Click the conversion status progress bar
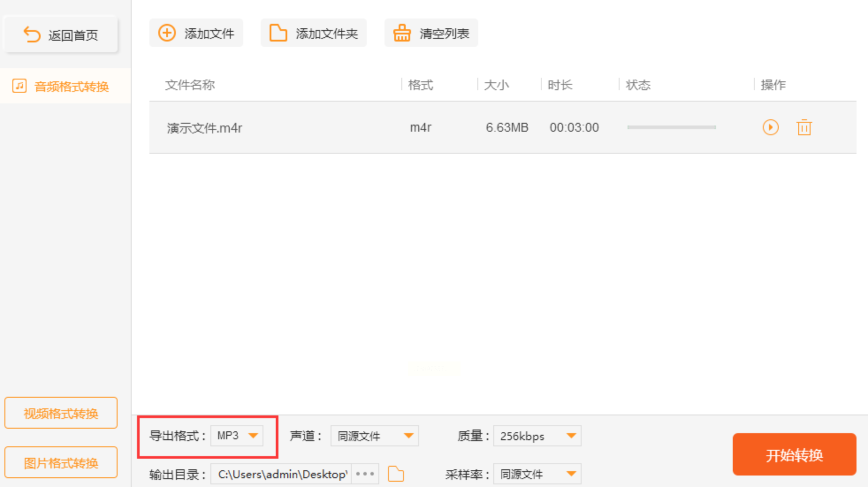868x487 pixels. pyautogui.click(x=671, y=127)
